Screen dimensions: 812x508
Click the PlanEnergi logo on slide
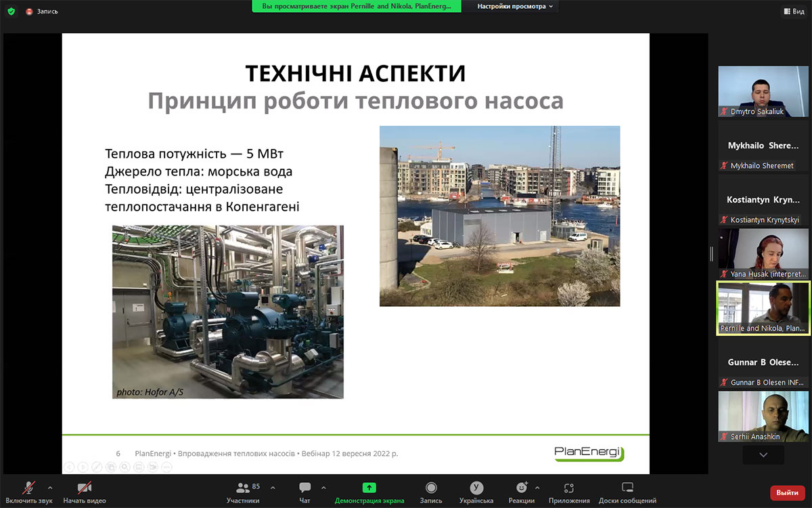tap(589, 453)
